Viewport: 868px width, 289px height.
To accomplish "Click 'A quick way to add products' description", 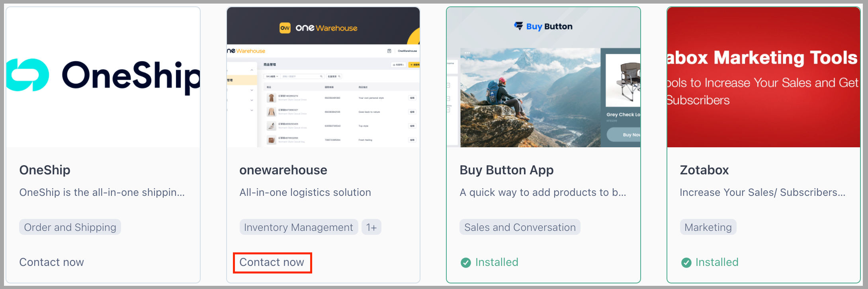I will pos(543,192).
